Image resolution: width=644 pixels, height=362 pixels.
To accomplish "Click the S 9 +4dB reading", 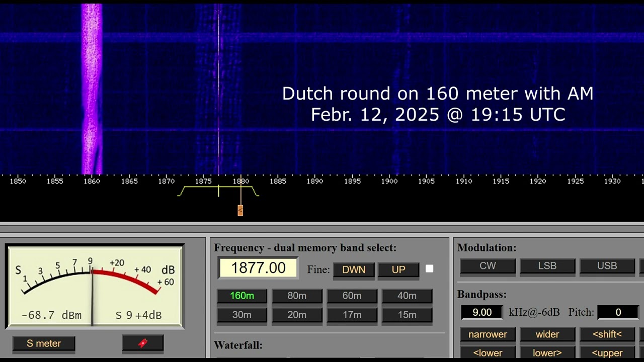I will point(138,315).
